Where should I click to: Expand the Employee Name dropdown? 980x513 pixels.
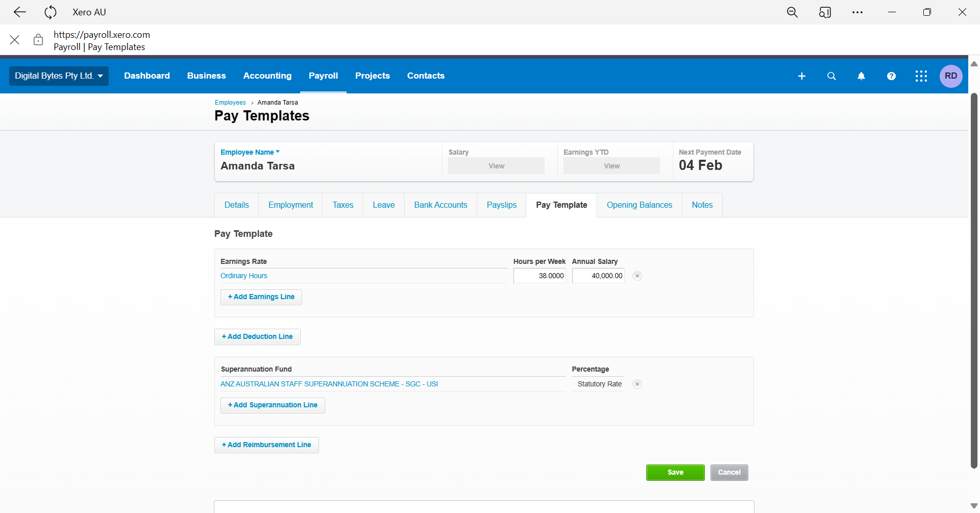(x=250, y=152)
